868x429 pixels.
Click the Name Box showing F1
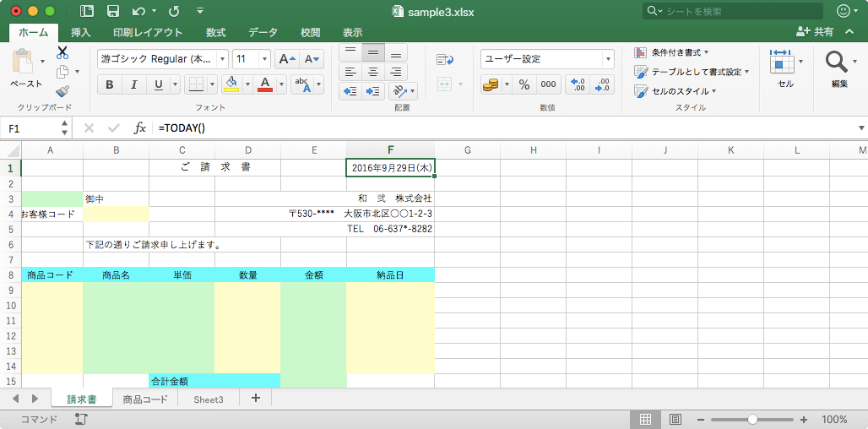tap(31, 128)
